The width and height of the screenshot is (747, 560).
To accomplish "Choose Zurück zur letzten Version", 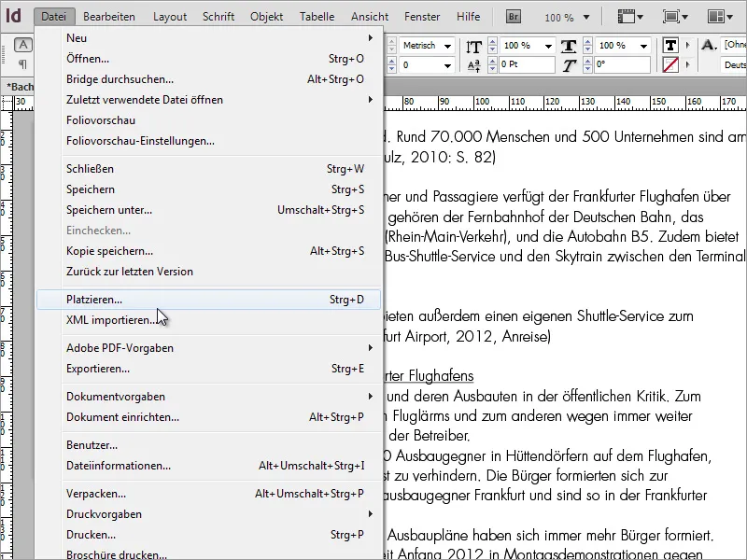I will click(208, 271).
